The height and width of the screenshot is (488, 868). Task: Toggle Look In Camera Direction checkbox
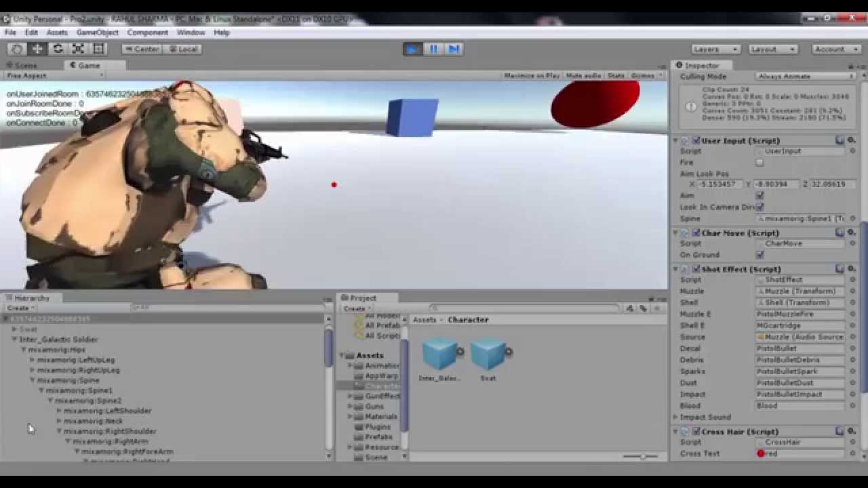tap(759, 207)
